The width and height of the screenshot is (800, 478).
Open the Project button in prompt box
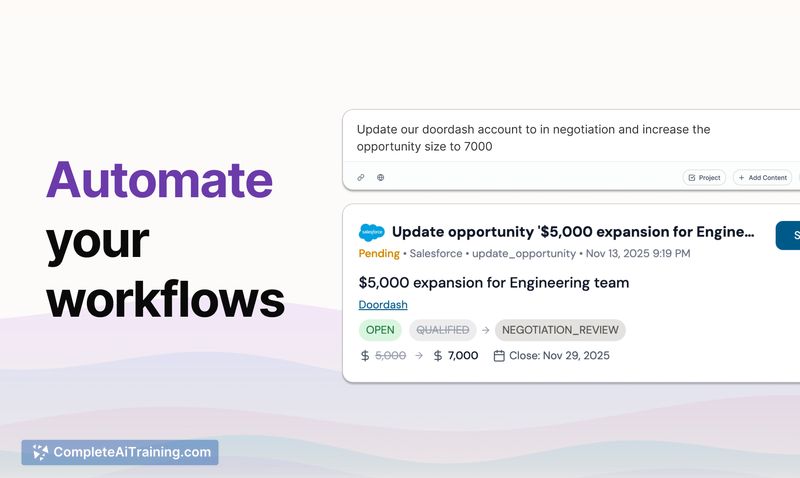(x=704, y=178)
